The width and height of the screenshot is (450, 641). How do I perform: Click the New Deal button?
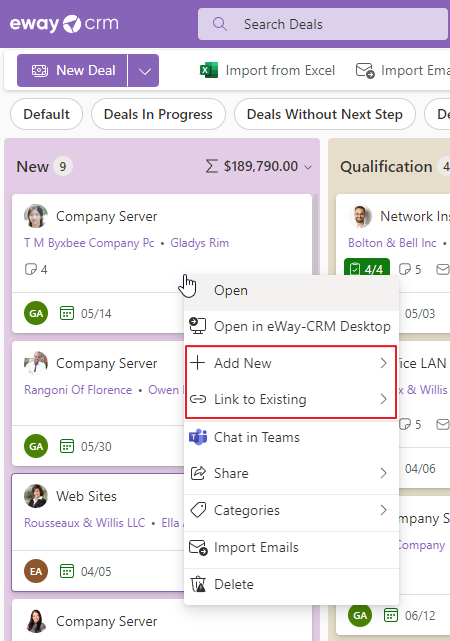tap(72, 71)
